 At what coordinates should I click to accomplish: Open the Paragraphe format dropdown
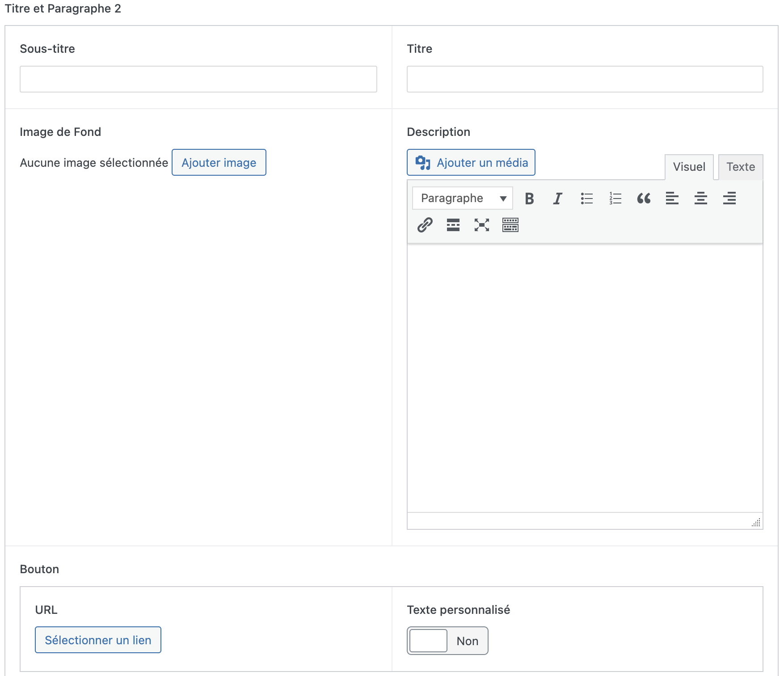pos(462,198)
